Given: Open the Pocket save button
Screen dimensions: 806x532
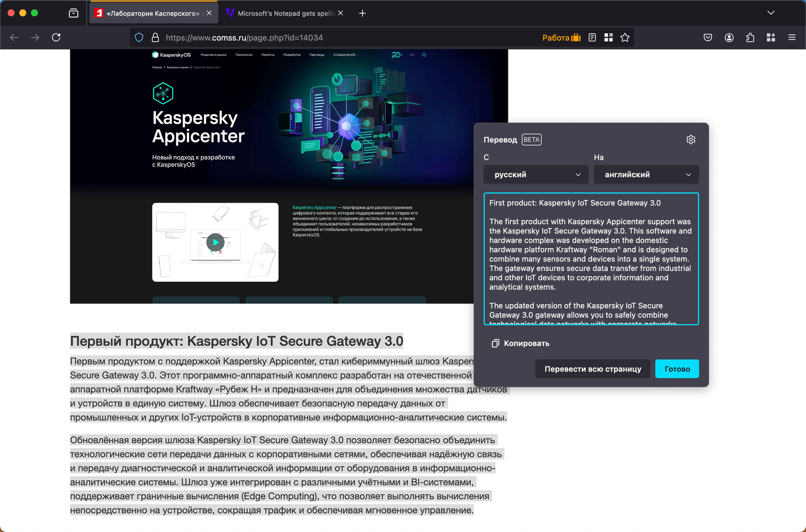Looking at the screenshot, I should (708, 38).
